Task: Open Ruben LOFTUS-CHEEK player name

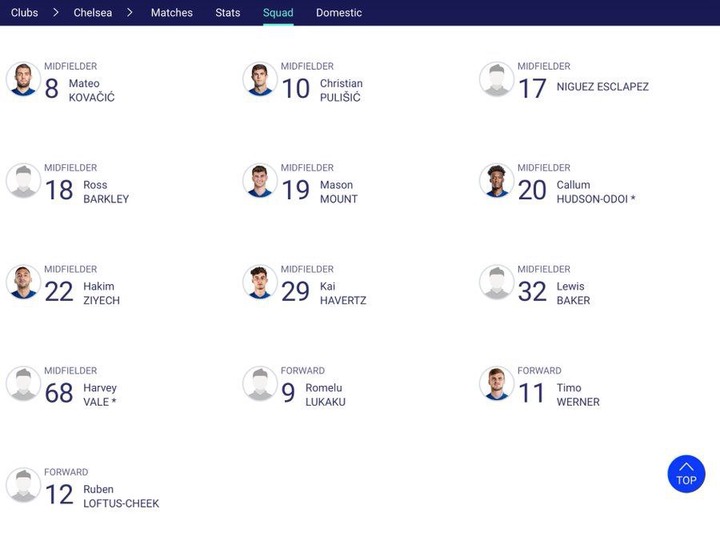Action: point(121,497)
